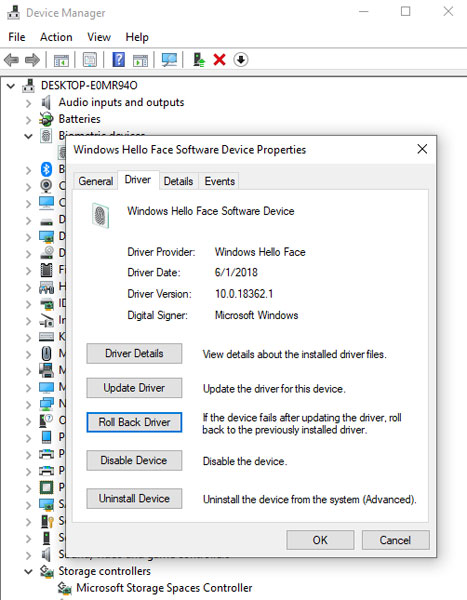Expand the chevron beside the mouse icon

coord(28,354)
